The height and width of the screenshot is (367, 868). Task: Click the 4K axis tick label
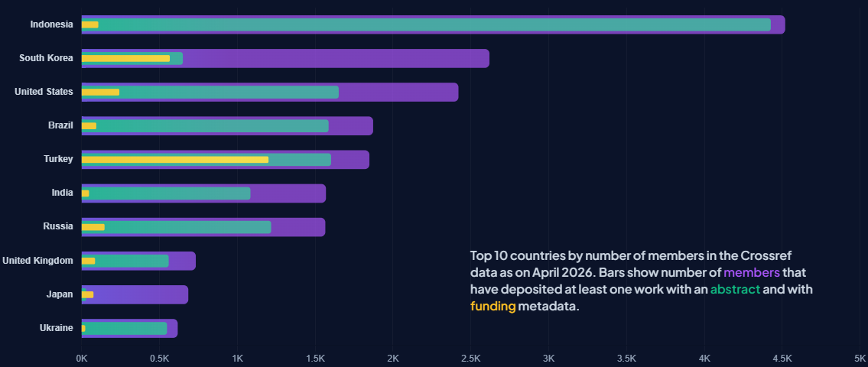coord(704,358)
